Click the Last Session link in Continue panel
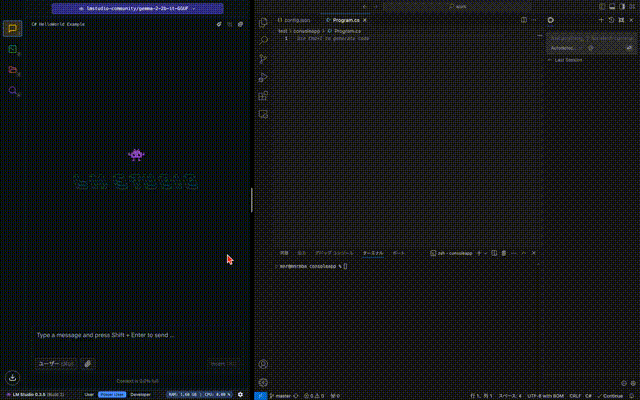Viewport: 640px width, 400px height. click(x=565, y=60)
